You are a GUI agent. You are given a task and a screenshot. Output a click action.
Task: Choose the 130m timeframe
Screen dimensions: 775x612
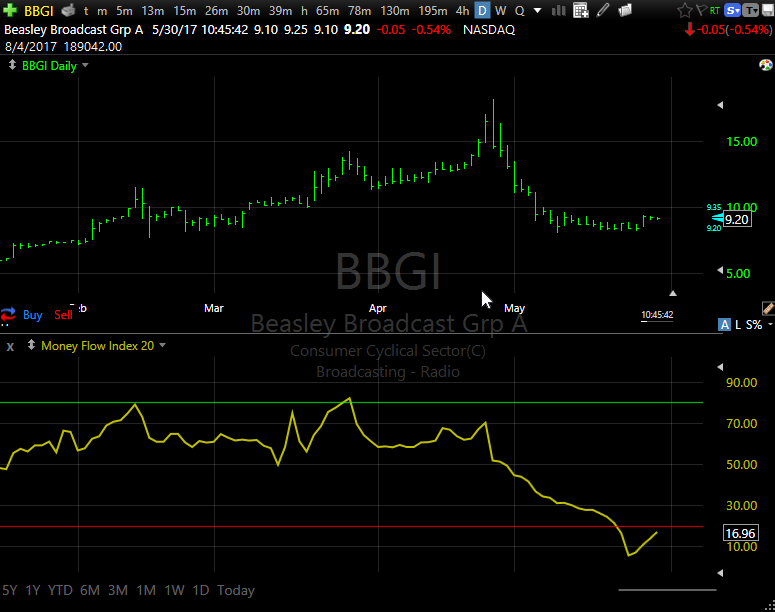(394, 10)
